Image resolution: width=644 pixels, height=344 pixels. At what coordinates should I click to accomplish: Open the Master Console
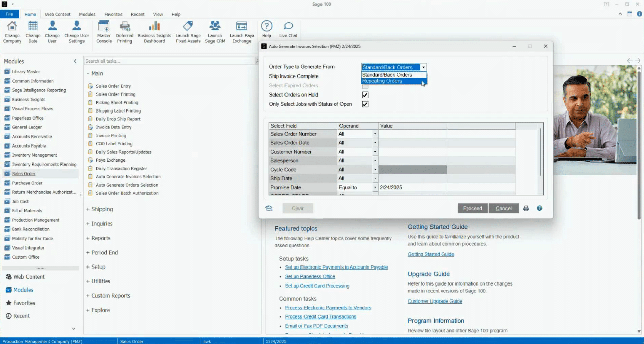point(104,31)
